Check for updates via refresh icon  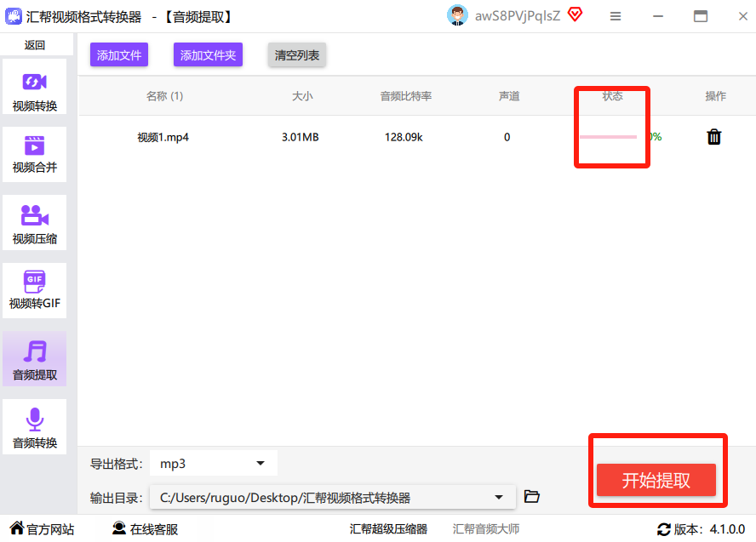tap(664, 529)
